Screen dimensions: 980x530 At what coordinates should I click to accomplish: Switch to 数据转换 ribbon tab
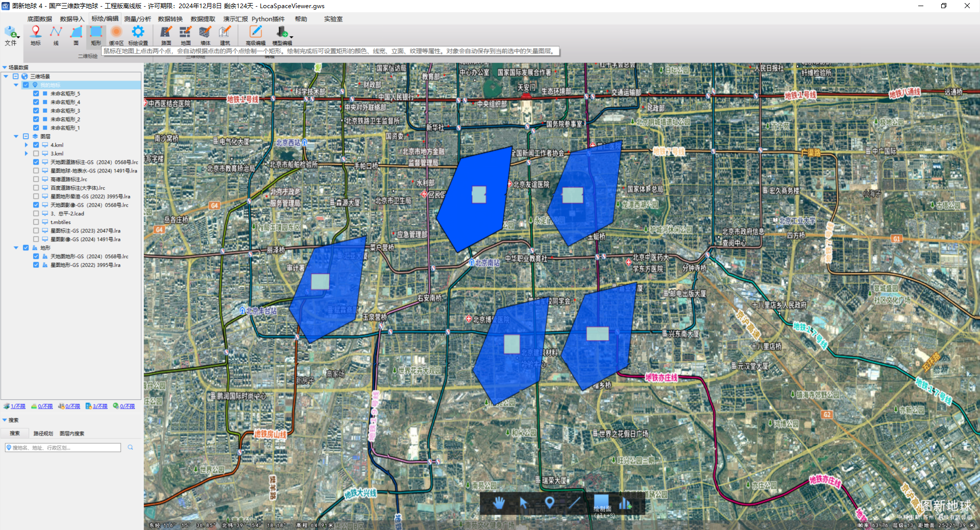[170, 19]
